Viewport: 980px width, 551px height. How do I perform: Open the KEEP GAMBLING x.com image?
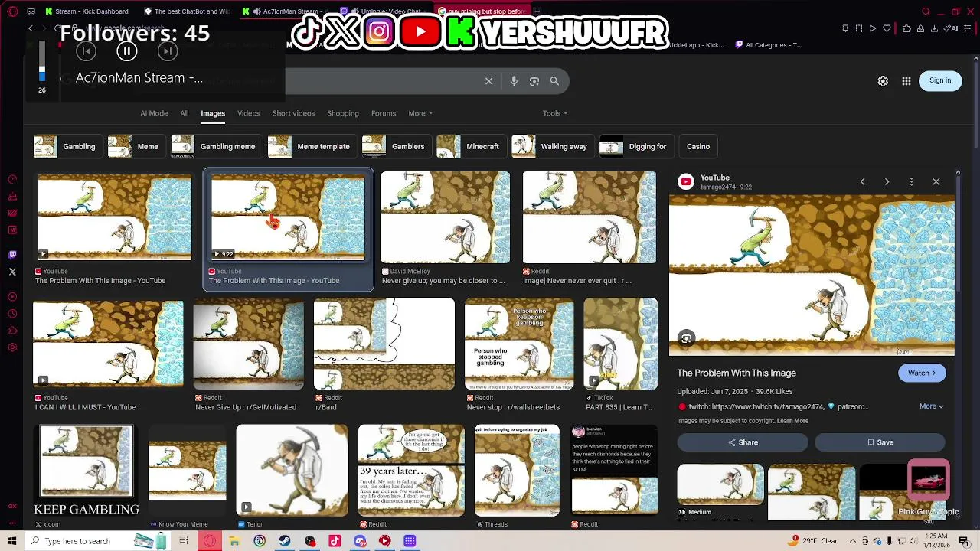point(87,471)
